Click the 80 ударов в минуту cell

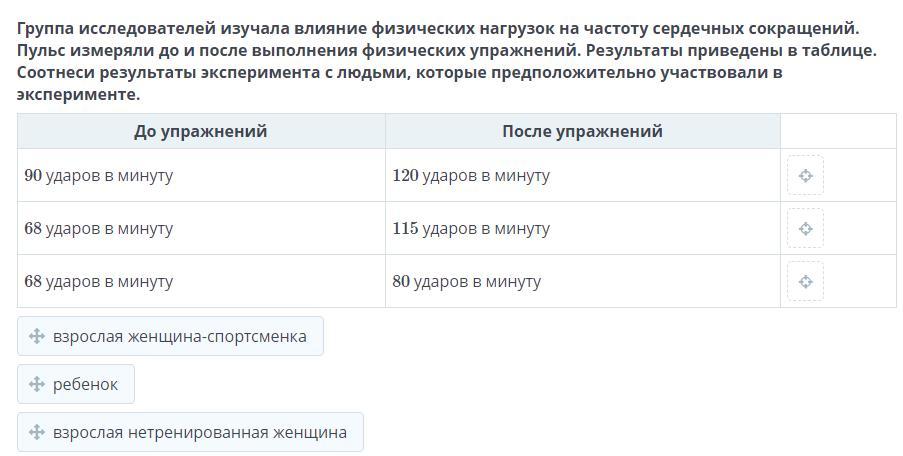(467, 282)
